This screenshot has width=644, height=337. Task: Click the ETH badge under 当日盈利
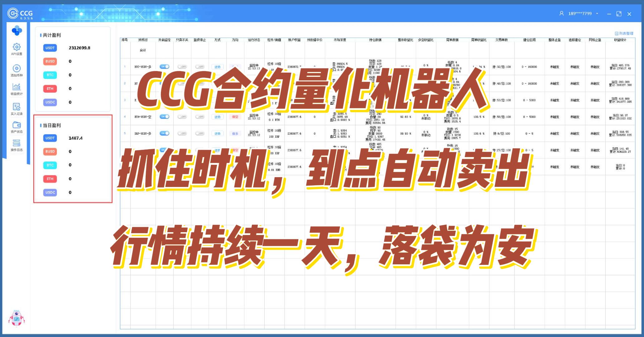[x=50, y=179]
